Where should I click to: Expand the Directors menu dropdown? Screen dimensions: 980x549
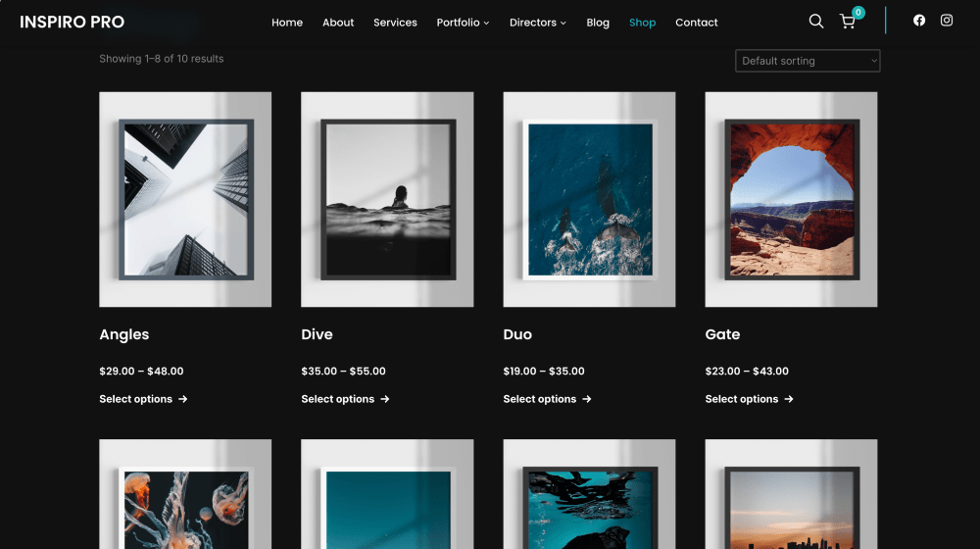coord(537,23)
